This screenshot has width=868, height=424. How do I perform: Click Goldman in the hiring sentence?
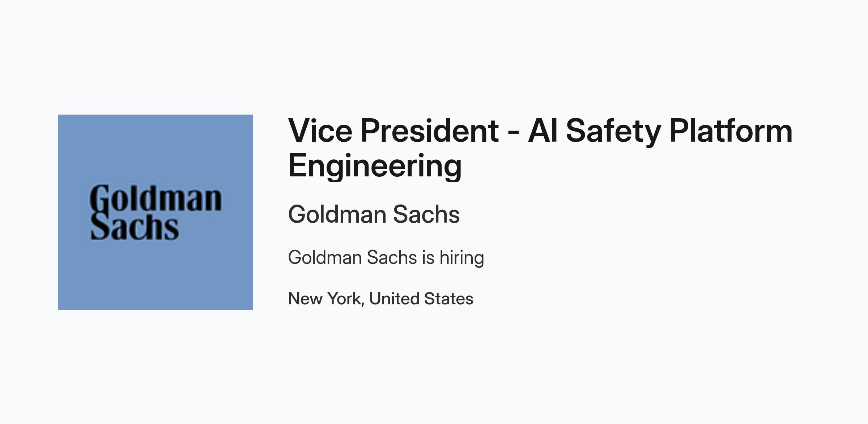(325, 258)
